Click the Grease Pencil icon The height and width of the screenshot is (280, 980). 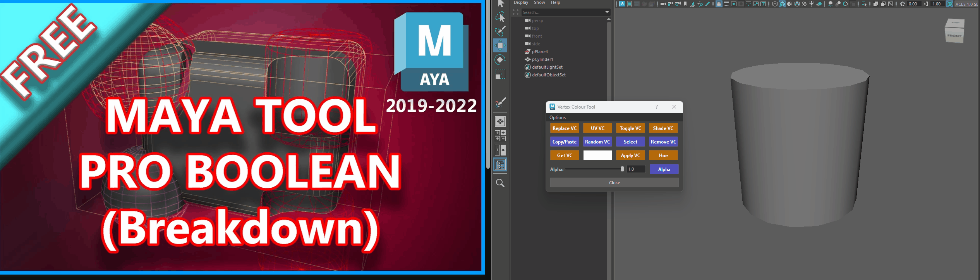click(707, 4)
